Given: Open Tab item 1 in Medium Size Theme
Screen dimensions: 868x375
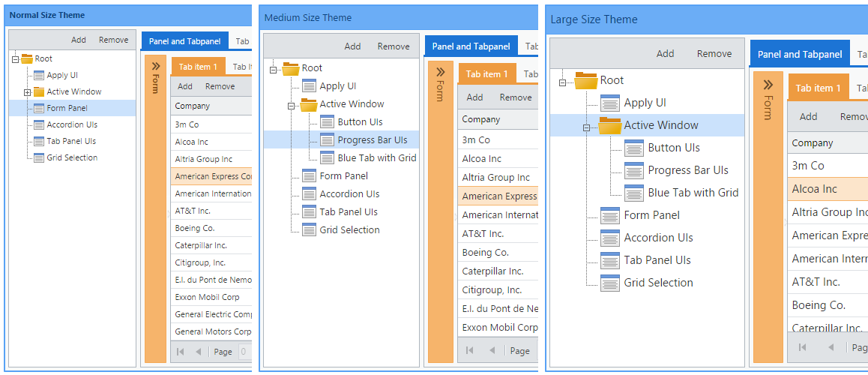Looking at the screenshot, I should click(x=487, y=73).
